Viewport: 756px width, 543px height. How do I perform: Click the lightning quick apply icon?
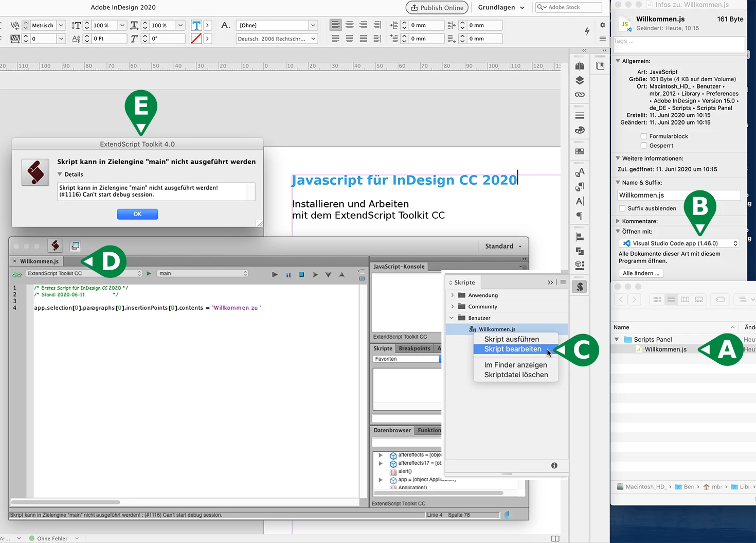tap(587, 31)
